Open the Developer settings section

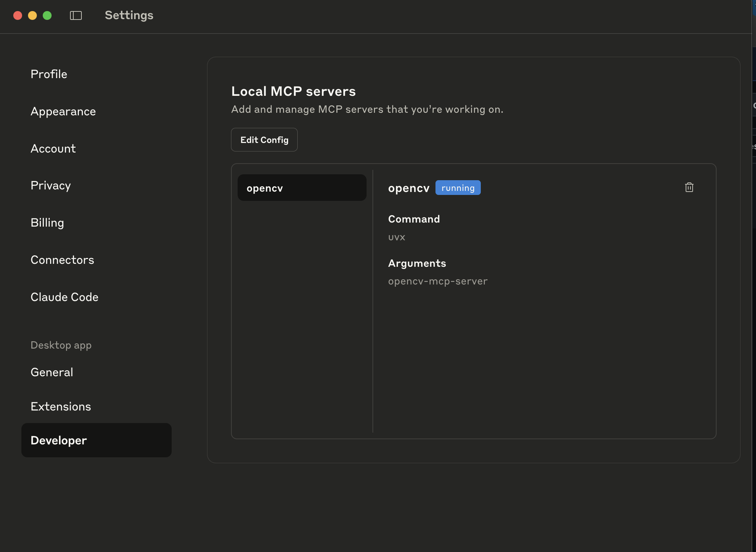[58, 440]
